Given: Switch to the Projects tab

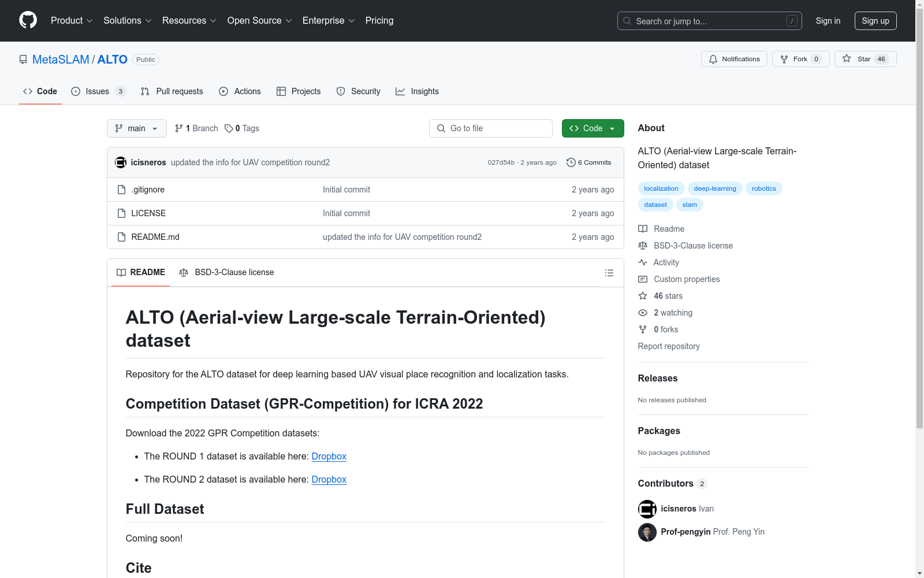Looking at the screenshot, I should [299, 91].
